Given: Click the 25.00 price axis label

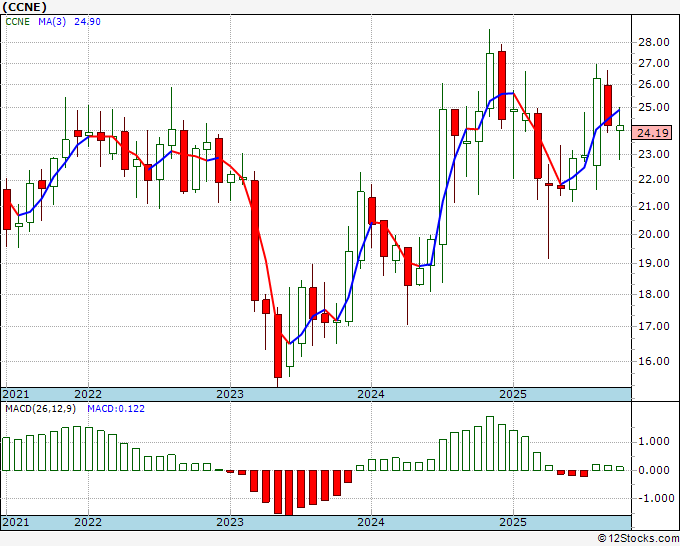Looking at the screenshot, I should point(654,107).
